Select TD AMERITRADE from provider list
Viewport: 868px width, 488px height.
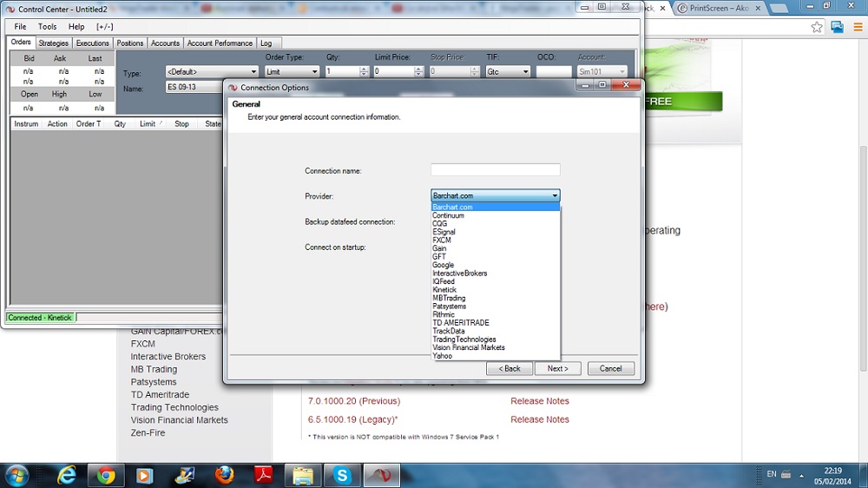click(496, 323)
